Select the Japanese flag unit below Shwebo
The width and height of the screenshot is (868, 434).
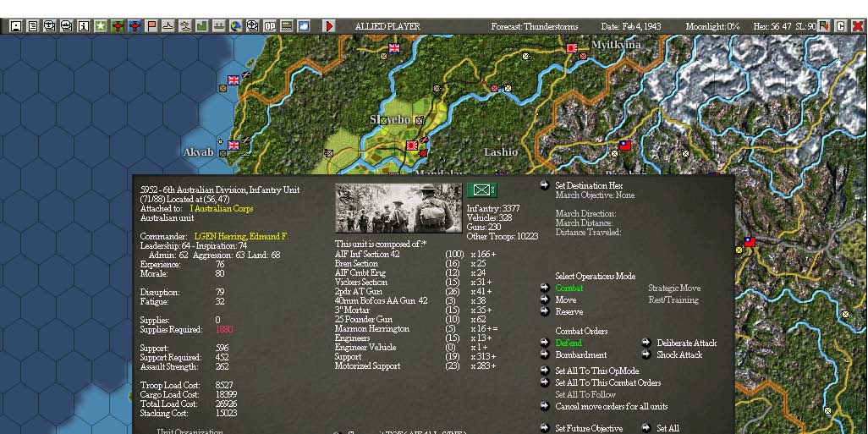pyautogui.click(x=411, y=146)
